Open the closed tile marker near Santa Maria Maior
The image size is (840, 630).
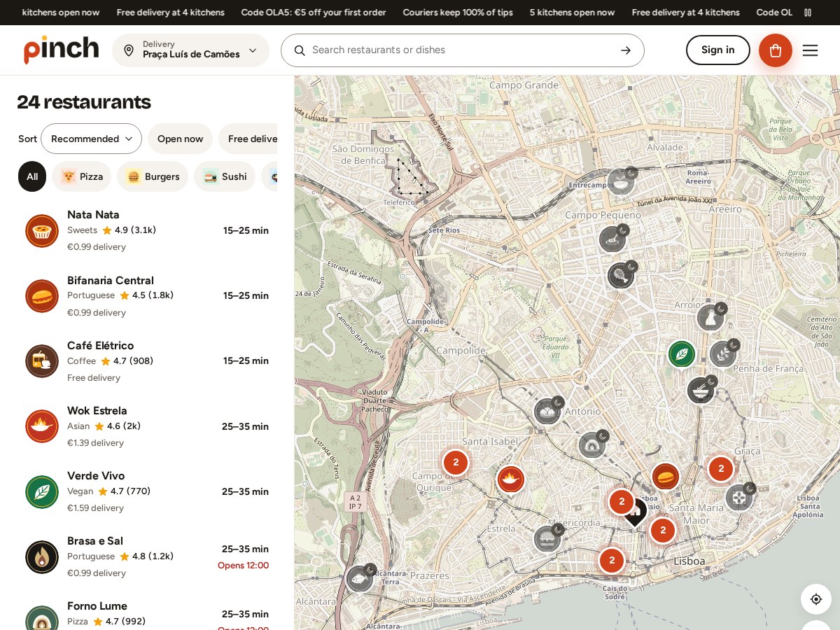coord(739,497)
